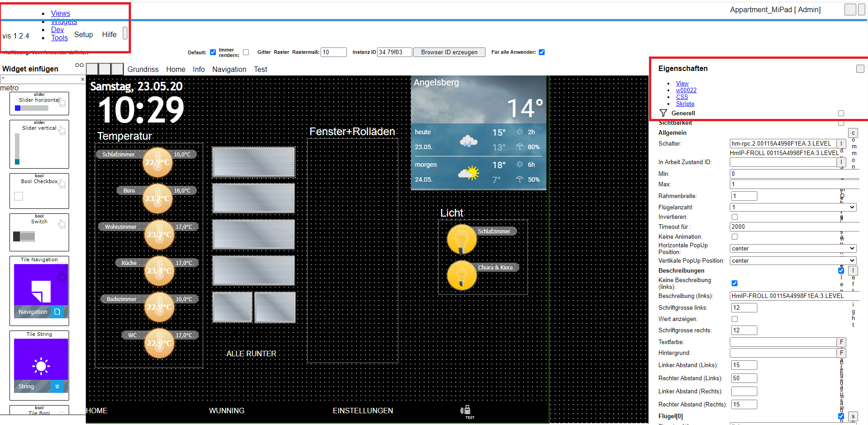Click the Büro thermometer icon
The height and width of the screenshot is (425, 868).
point(158,198)
